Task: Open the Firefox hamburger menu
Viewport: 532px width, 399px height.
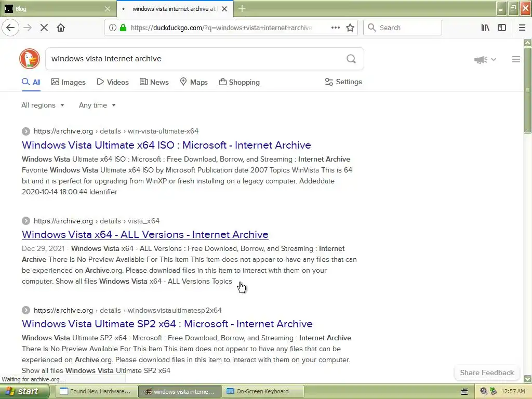Action: 522,28
